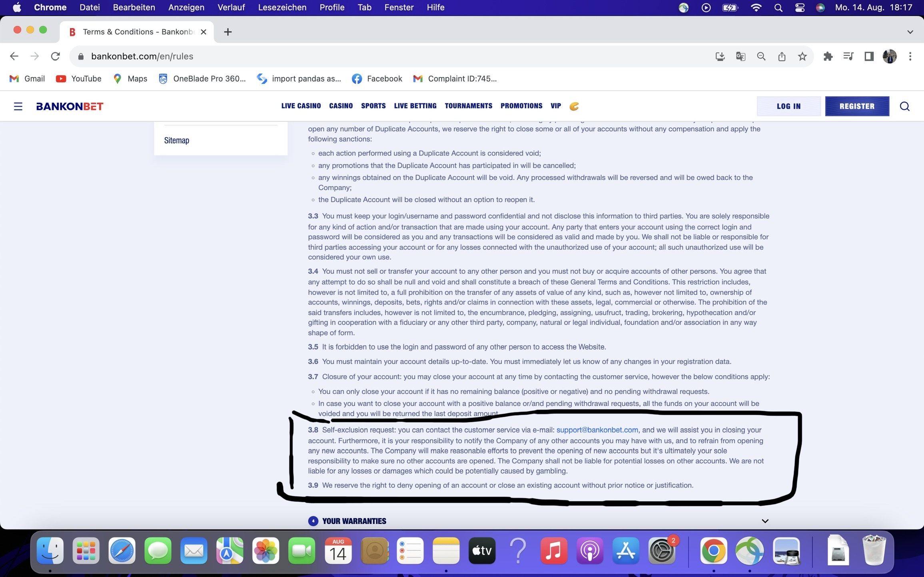
Task: Open the CASINO navigation link
Action: 341,106
